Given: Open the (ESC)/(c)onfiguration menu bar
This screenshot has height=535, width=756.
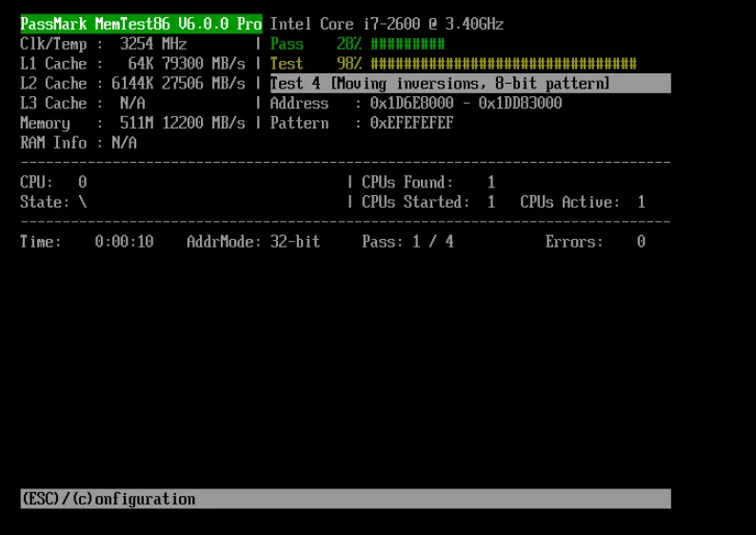Looking at the screenshot, I should coord(346,499).
